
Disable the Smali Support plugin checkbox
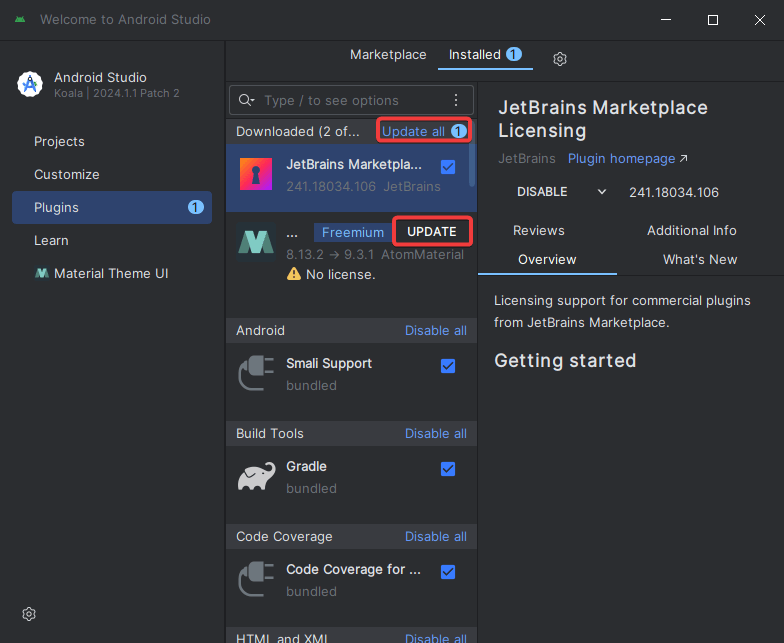click(448, 366)
